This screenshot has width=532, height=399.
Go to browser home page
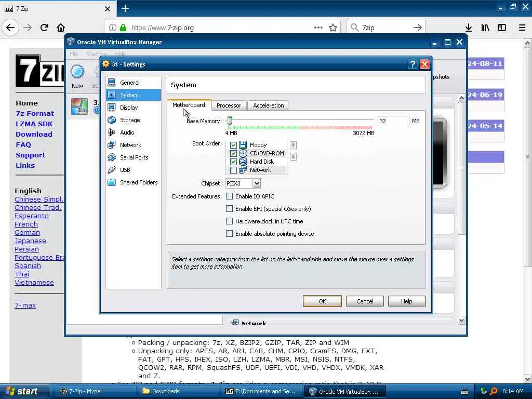click(61, 28)
